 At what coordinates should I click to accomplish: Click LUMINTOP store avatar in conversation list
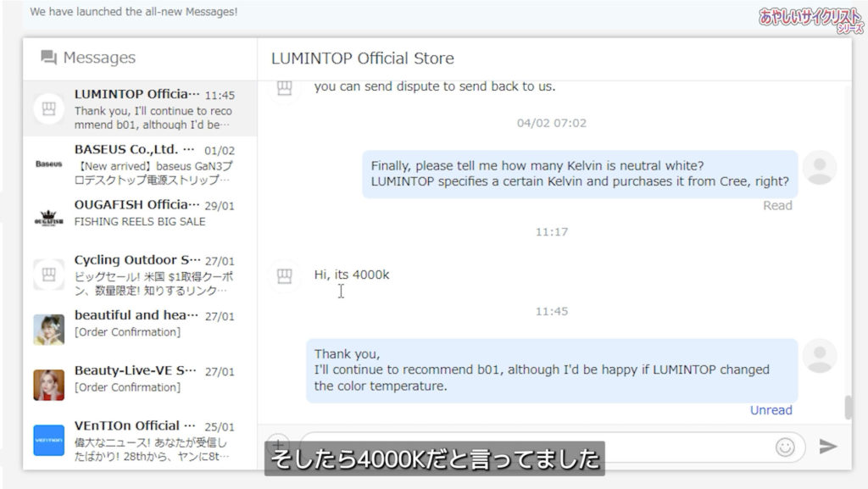(48, 109)
